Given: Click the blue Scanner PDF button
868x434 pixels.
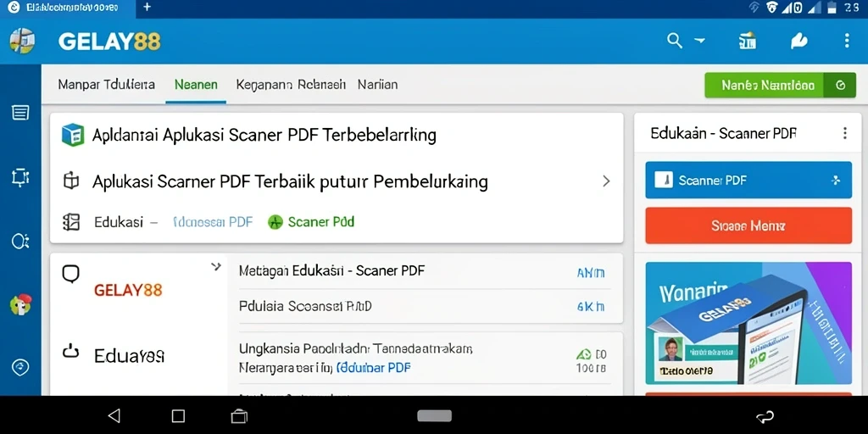Looking at the screenshot, I should pyautogui.click(x=748, y=180).
